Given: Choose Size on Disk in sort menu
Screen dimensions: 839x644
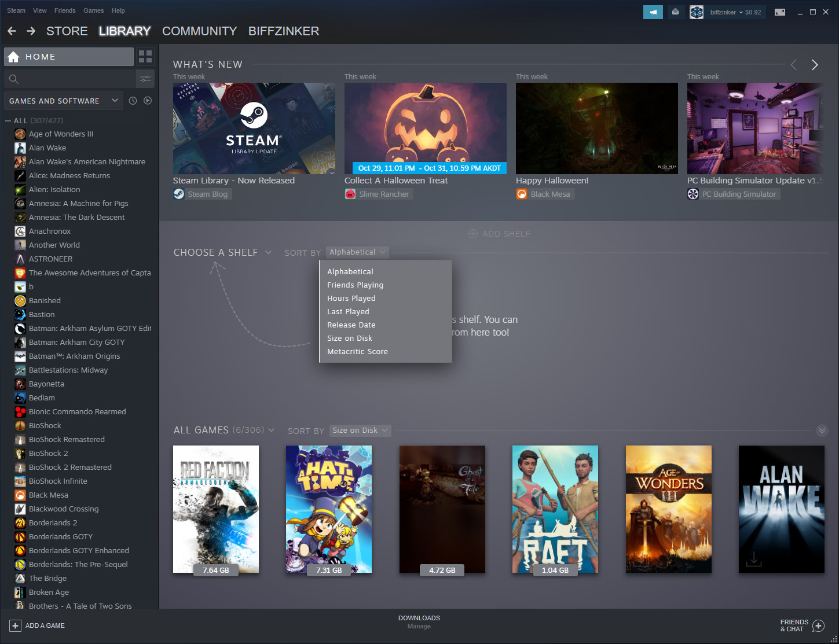Looking at the screenshot, I should pos(349,338).
